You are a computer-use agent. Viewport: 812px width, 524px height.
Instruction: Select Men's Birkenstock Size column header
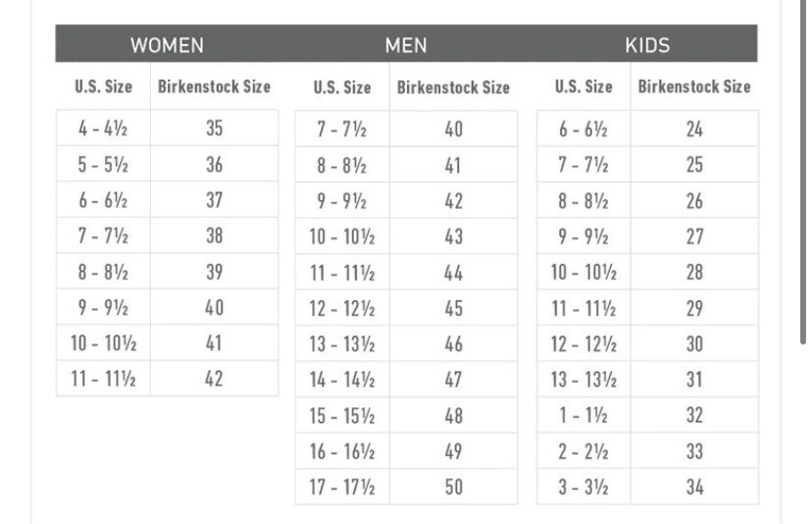[453, 87]
